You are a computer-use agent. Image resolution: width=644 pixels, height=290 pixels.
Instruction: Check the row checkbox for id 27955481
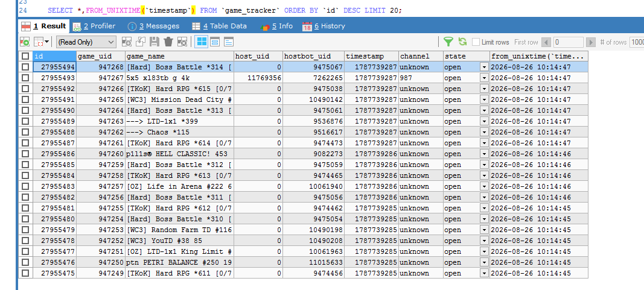click(x=25, y=208)
